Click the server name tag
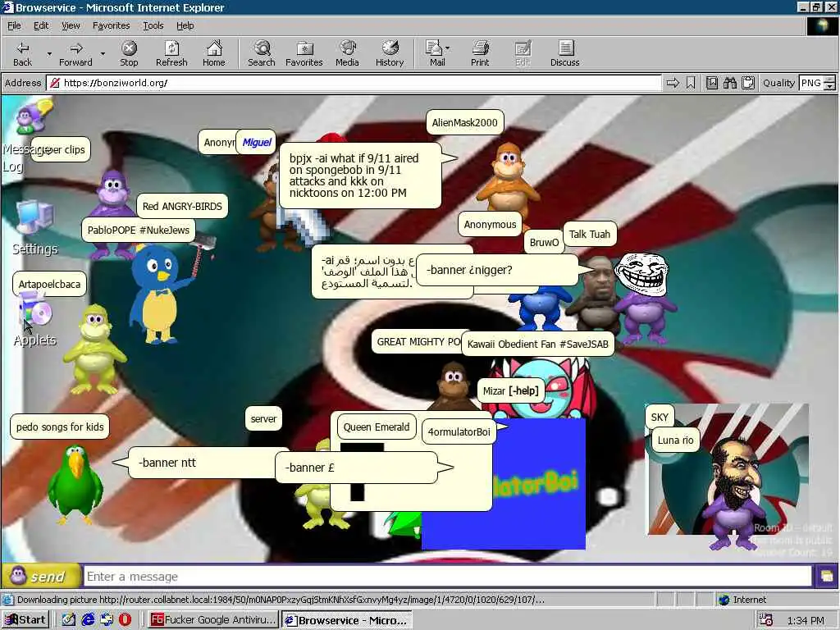This screenshot has height=630, width=840. pos(263,419)
